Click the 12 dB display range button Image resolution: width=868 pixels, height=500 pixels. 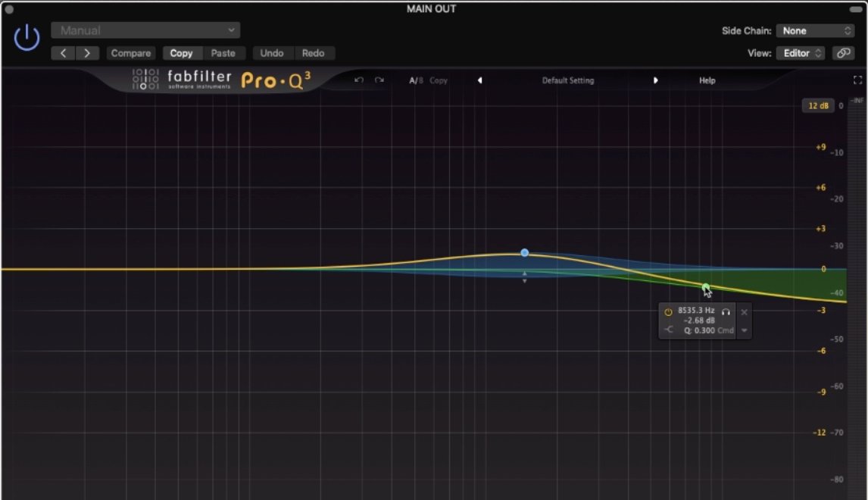tap(816, 106)
